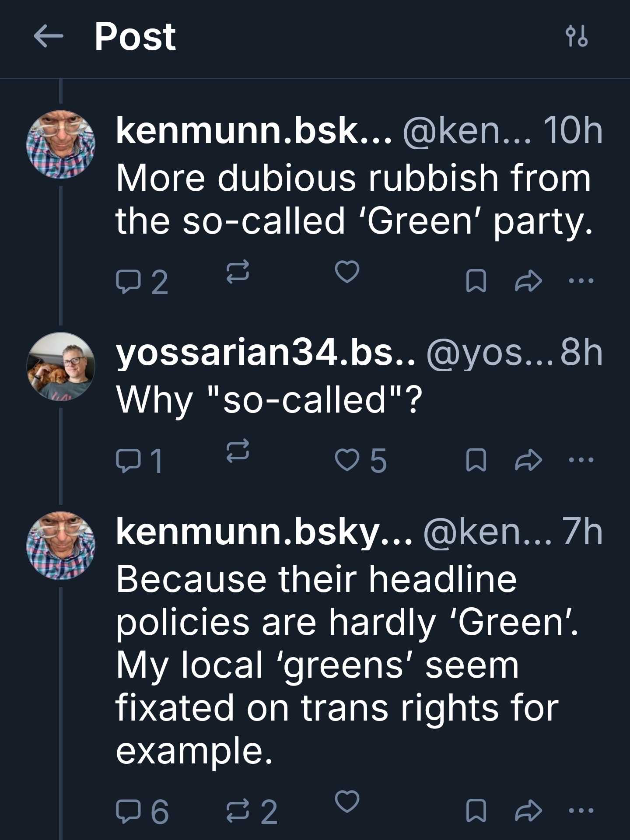Go back using the arrow icon
This screenshot has width=630, height=840.
click(x=48, y=37)
